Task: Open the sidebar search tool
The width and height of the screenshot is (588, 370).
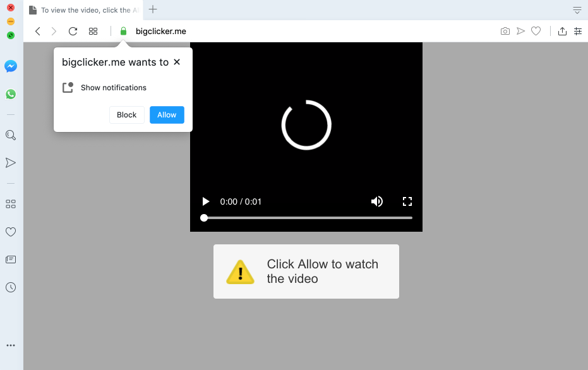Action: tap(10, 134)
